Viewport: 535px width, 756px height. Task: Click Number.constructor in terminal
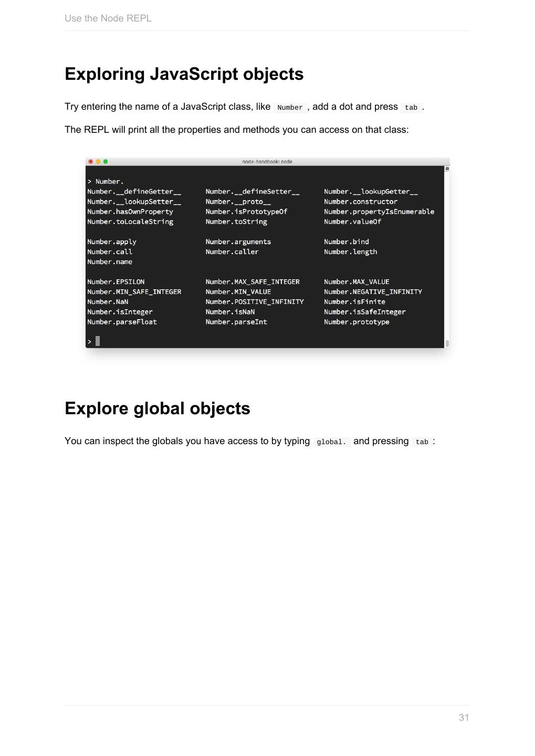[x=361, y=202]
